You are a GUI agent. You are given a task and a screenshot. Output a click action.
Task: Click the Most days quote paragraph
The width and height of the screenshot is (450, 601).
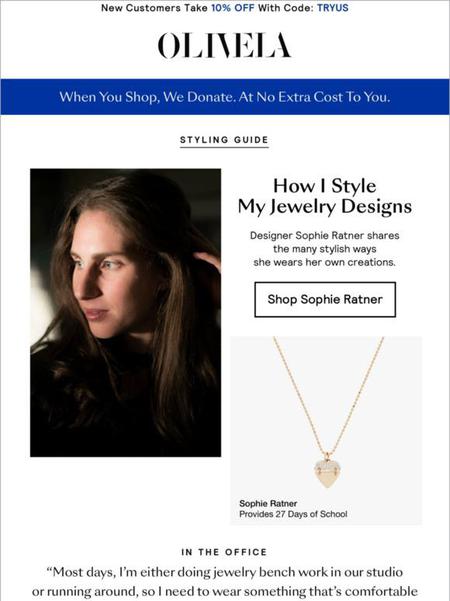[225, 581]
